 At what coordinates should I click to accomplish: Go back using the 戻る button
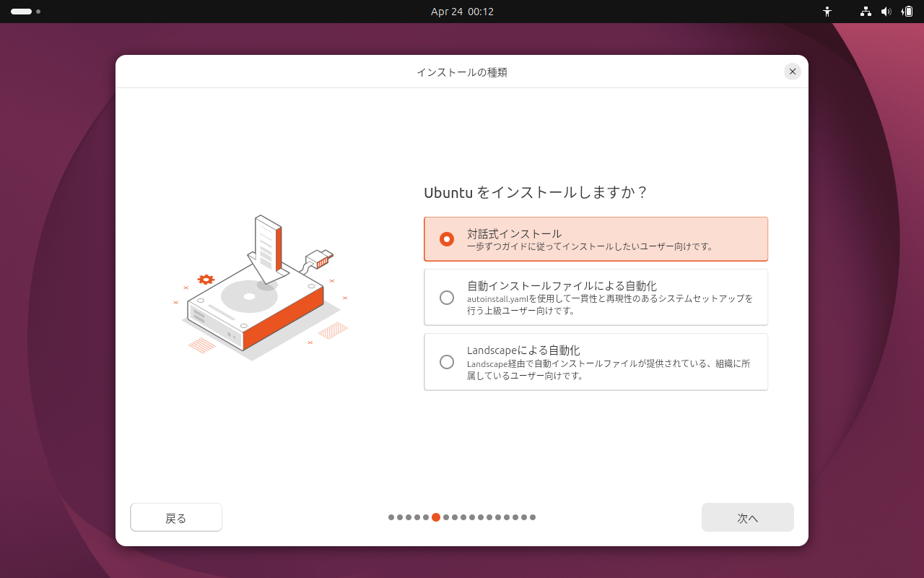coord(176,517)
